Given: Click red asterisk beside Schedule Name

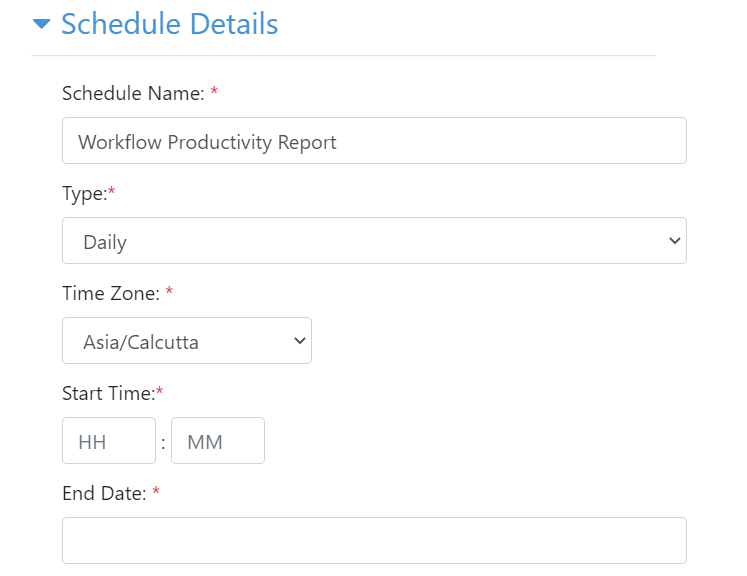Looking at the screenshot, I should coord(214,91).
